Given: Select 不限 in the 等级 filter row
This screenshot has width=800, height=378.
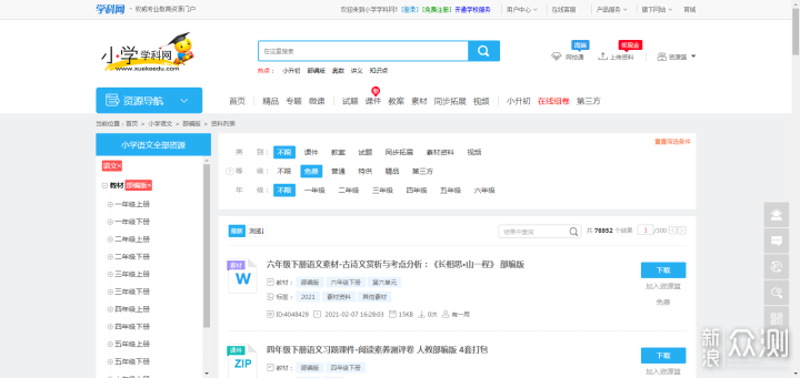Looking at the screenshot, I should 284,171.
